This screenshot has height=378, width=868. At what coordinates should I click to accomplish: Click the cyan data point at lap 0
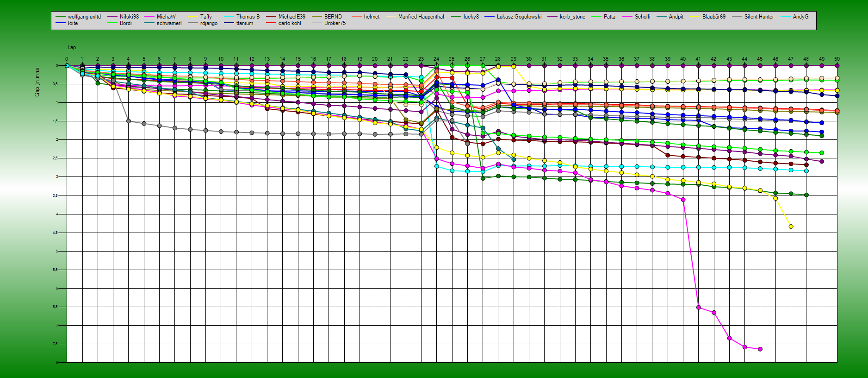[x=67, y=66]
